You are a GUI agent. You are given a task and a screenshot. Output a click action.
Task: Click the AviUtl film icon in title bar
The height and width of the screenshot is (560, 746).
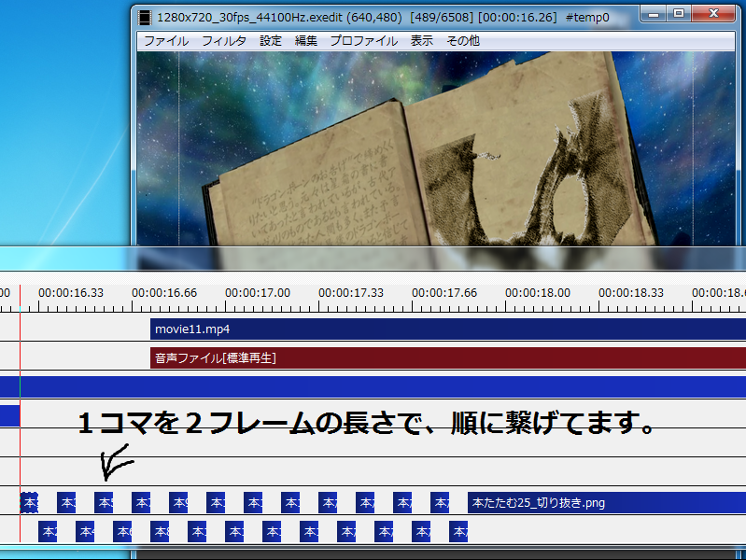click(145, 17)
